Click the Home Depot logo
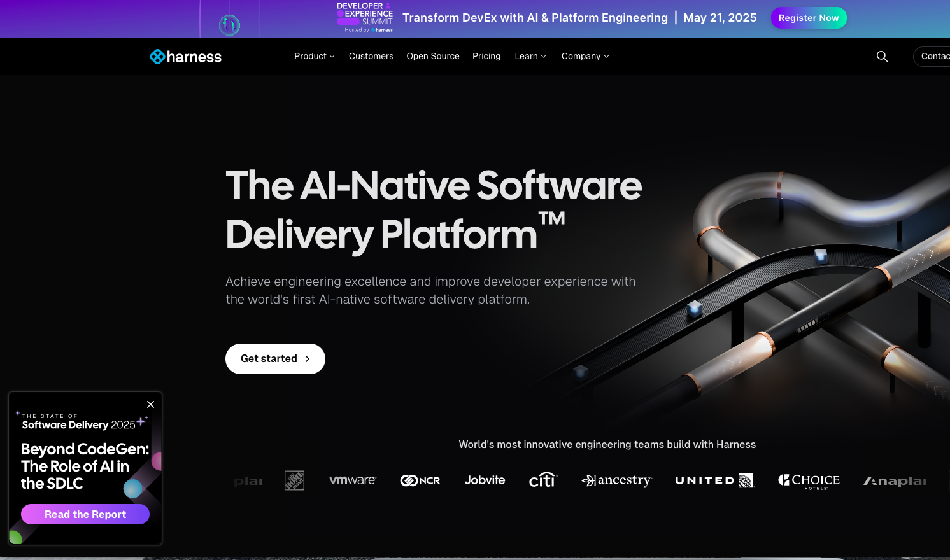 tap(294, 480)
